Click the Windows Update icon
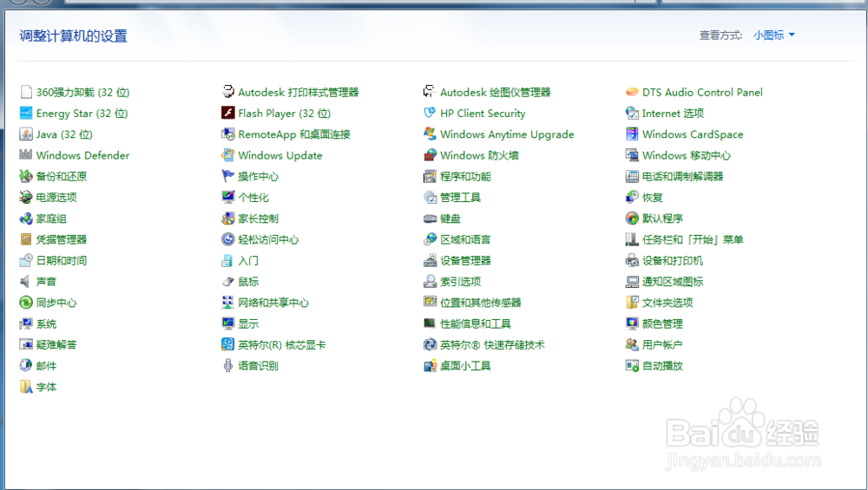Screen dimensions: 868x490 (x=227, y=155)
